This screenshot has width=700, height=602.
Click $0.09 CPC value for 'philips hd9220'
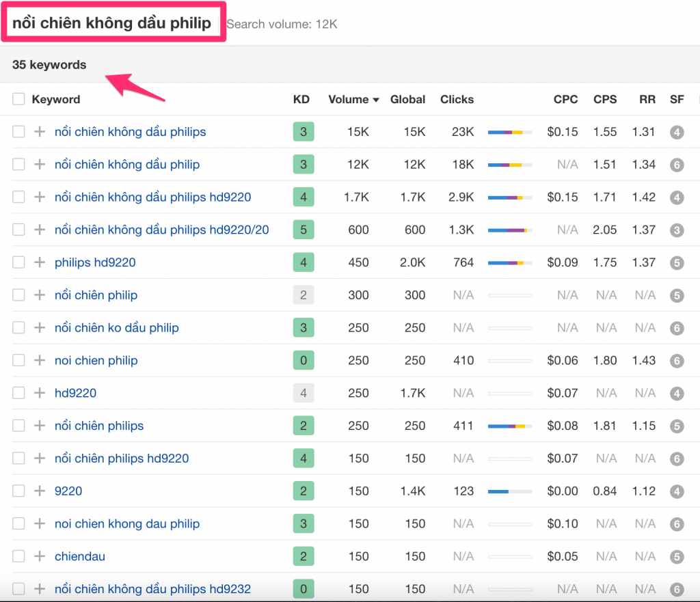tap(563, 262)
